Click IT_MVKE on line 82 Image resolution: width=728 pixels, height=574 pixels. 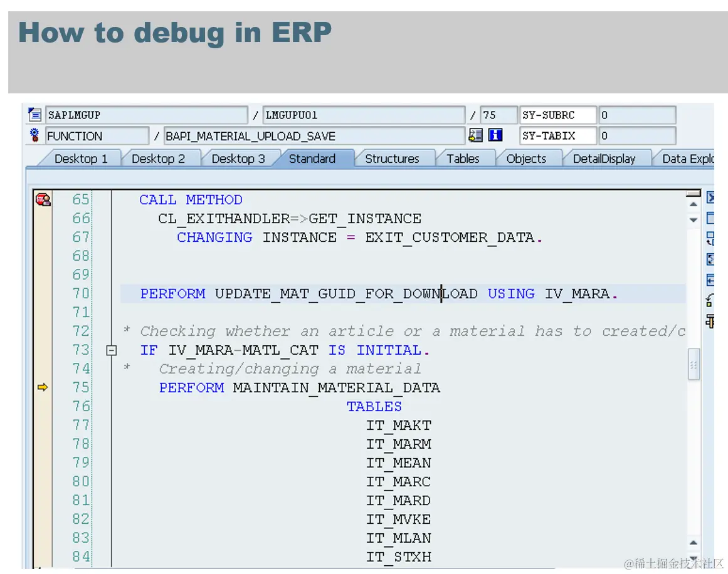coord(399,519)
